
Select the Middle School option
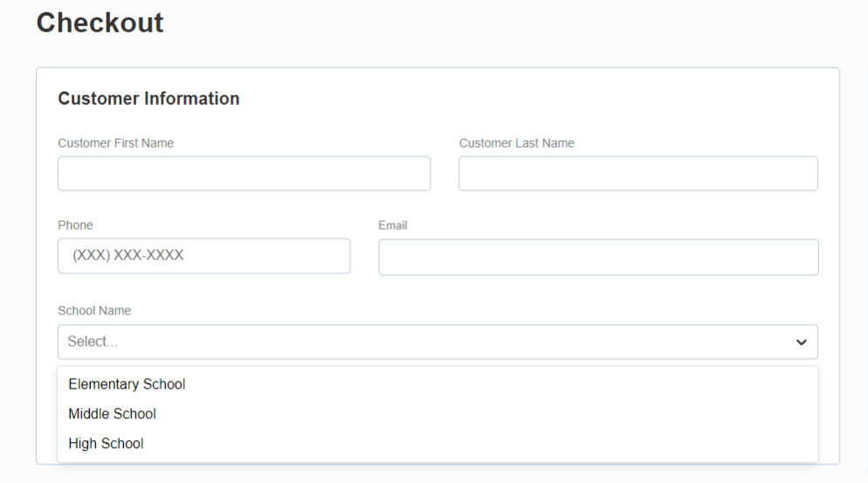pyautogui.click(x=437, y=414)
